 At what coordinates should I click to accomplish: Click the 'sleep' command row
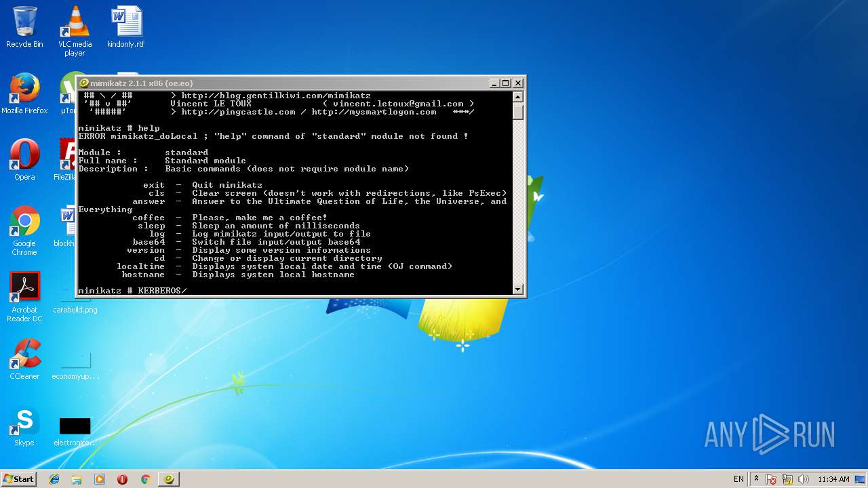pos(249,226)
